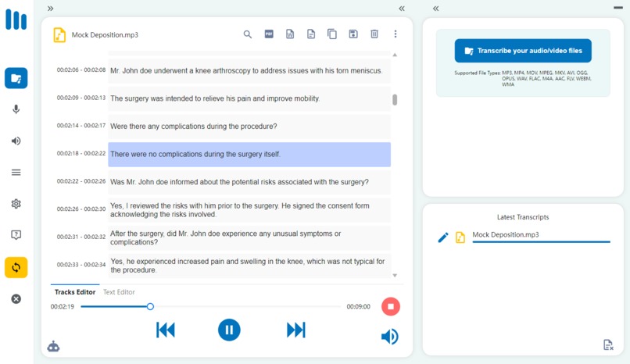Edit transcript name with the pencil icon

(442, 237)
